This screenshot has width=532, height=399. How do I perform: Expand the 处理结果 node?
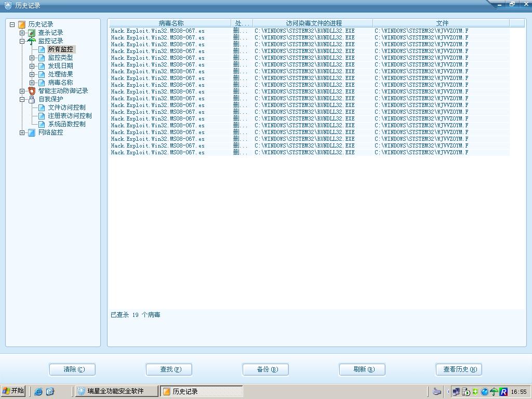point(32,74)
